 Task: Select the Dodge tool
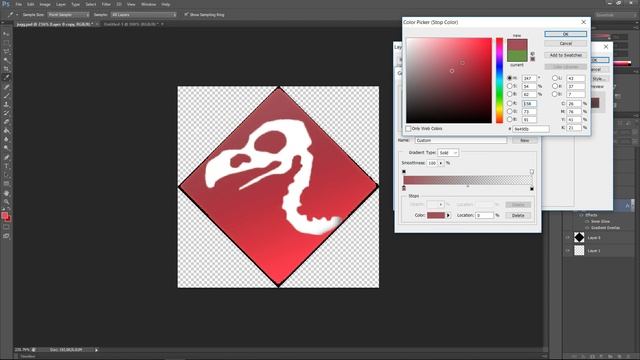click(x=6, y=148)
